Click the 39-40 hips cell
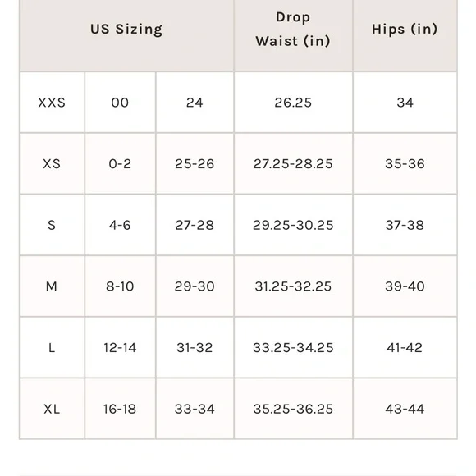 [405, 286]
